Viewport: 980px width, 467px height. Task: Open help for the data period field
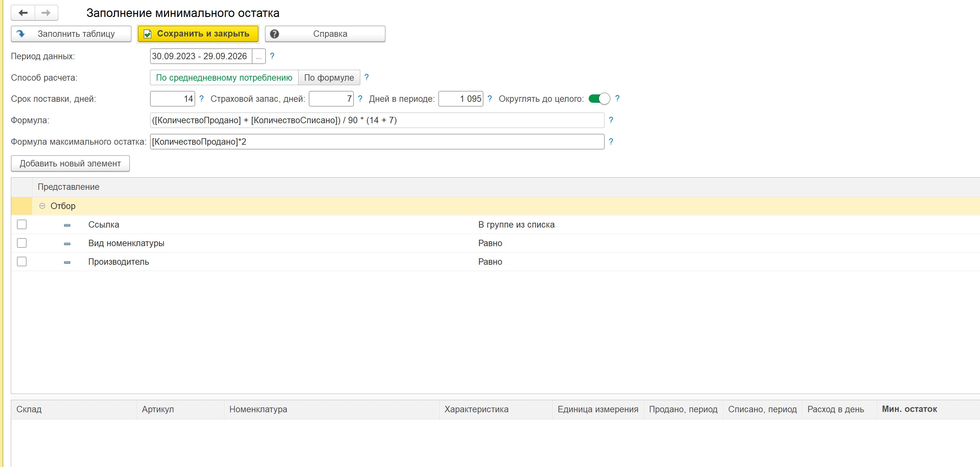(x=272, y=56)
